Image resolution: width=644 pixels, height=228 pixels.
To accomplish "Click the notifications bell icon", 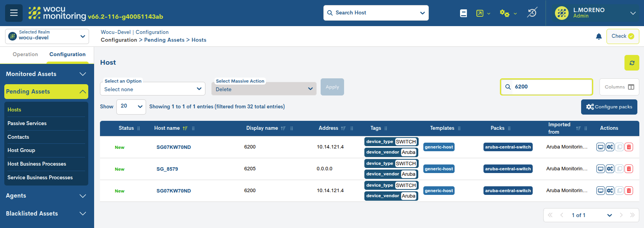I will 599,36.
